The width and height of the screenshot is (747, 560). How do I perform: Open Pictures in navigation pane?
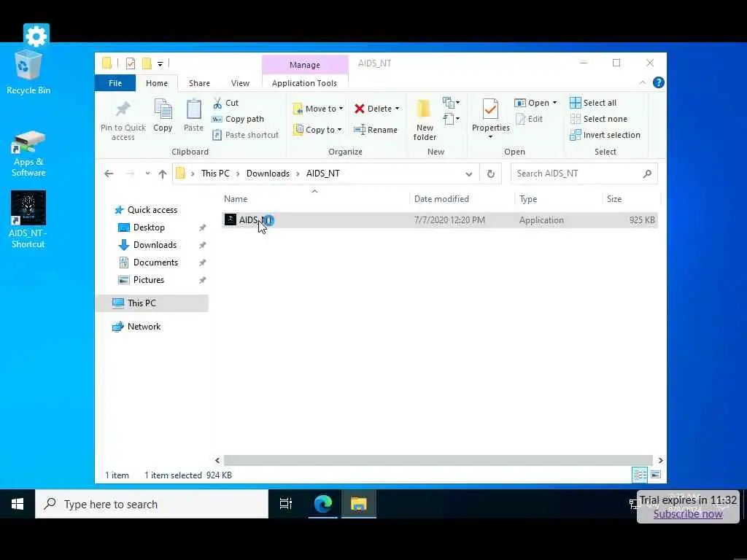coord(148,280)
